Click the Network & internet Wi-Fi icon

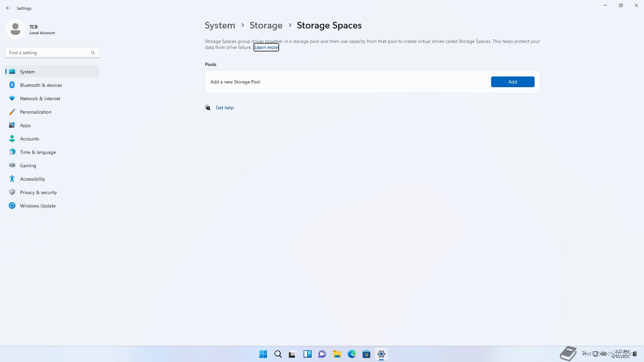[12, 99]
